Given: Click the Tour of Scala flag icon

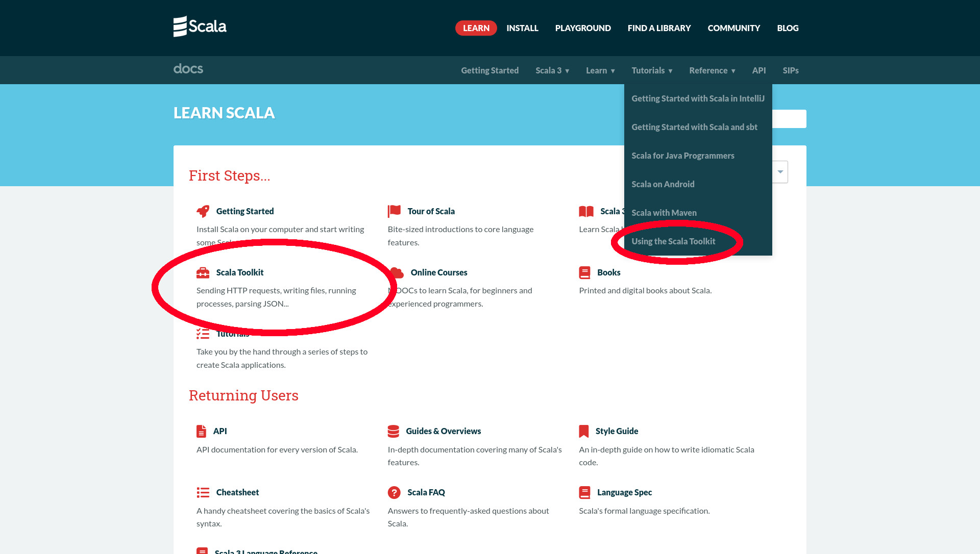Looking at the screenshot, I should [x=394, y=211].
